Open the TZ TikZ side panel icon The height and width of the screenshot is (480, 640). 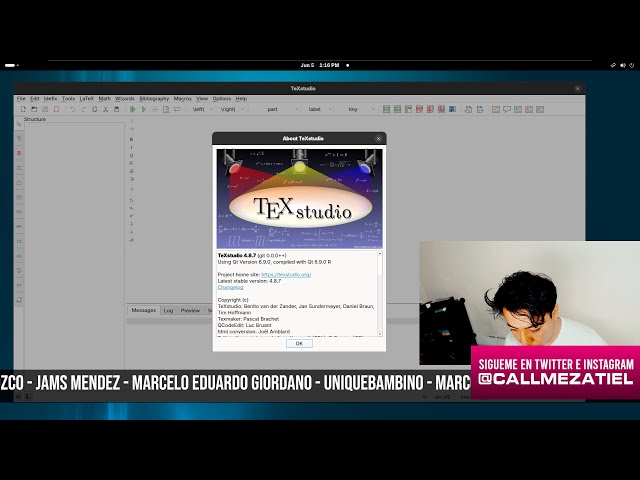click(19, 242)
